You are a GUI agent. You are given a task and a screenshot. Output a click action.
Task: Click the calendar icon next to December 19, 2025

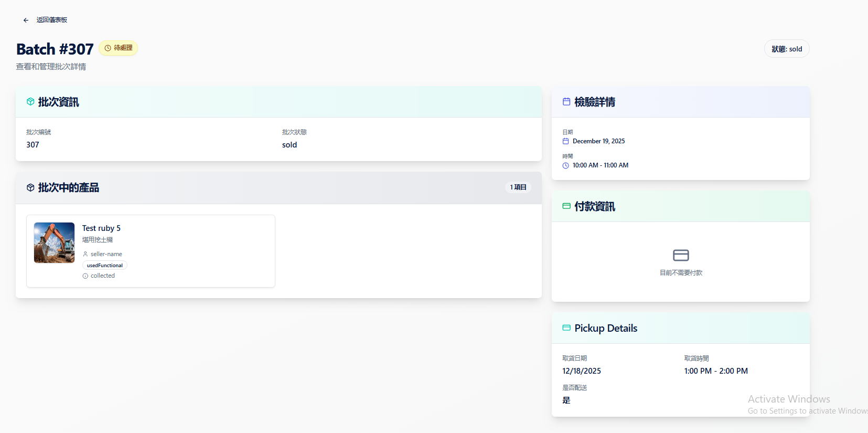(x=565, y=141)
